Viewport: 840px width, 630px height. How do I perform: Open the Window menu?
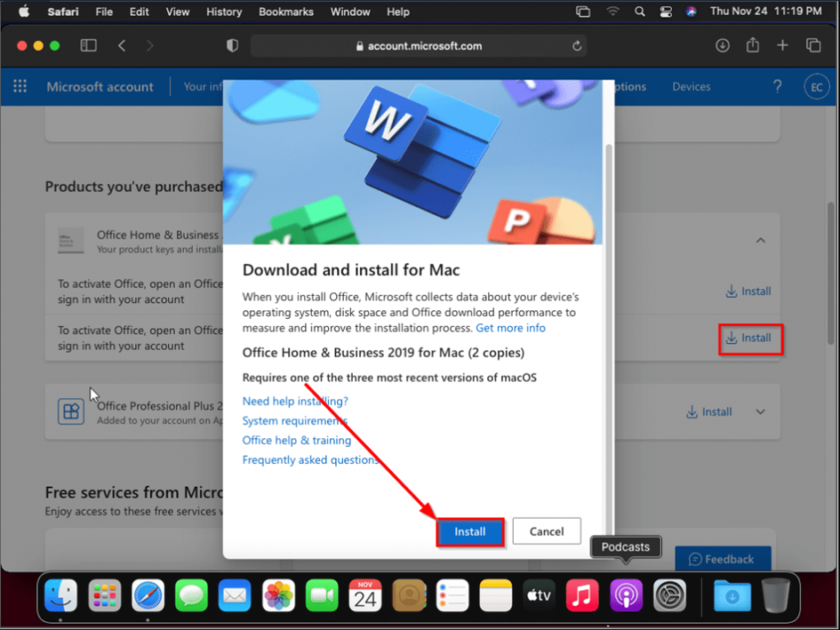point(350,12)
